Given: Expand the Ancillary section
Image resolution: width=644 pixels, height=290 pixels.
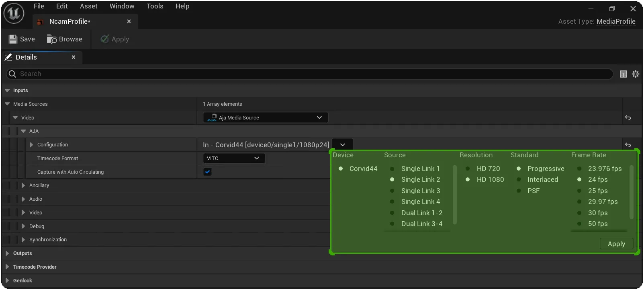Looking at the screenshot, I should [23, 185].
